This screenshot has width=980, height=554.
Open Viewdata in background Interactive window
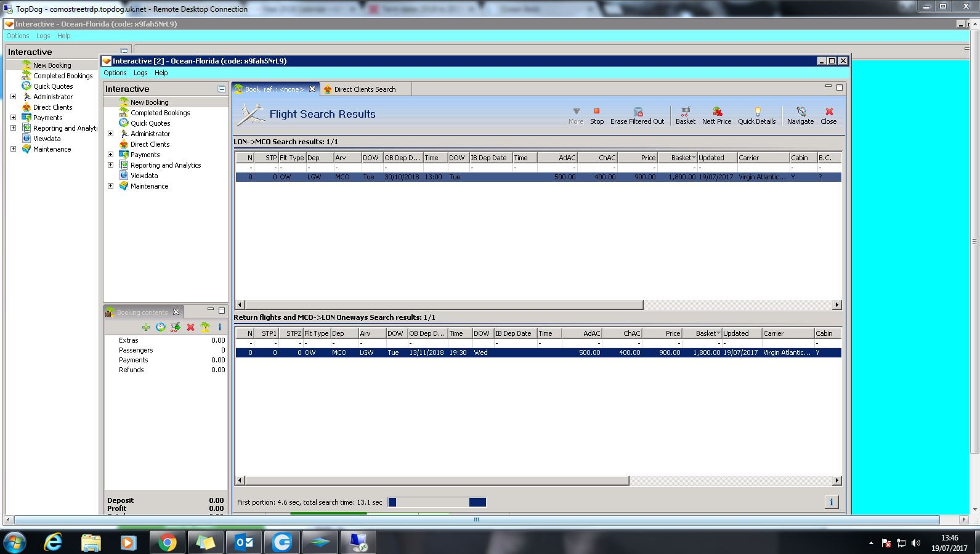47,139
